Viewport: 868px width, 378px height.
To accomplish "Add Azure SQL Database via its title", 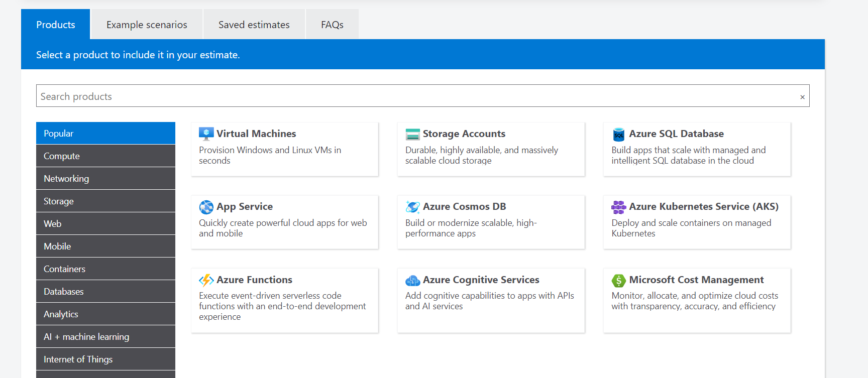I will [x=676, y=134].
